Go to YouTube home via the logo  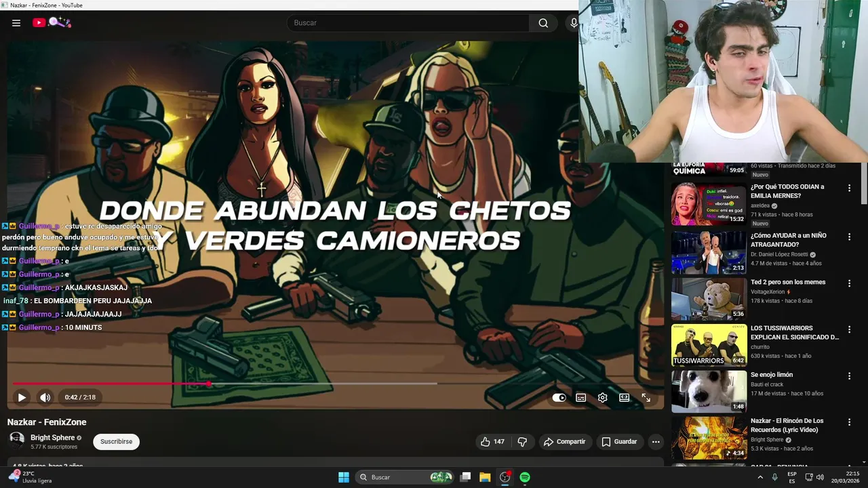tap(52, 22)
